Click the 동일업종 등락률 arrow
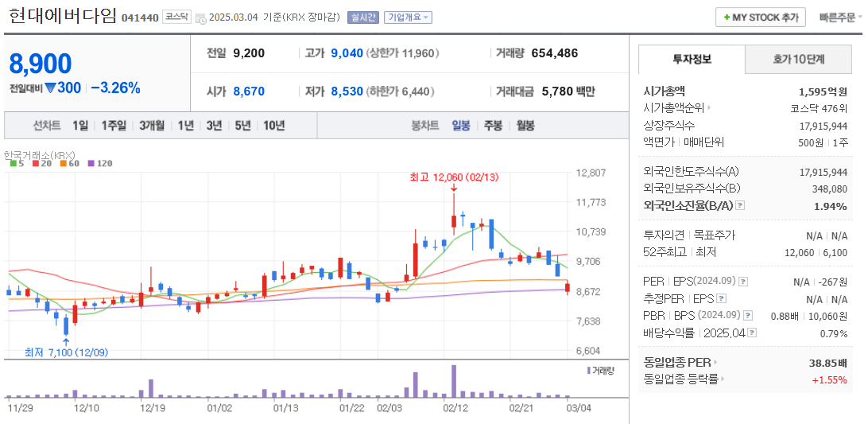Screen dimensions: 868x424 point(723,380)
